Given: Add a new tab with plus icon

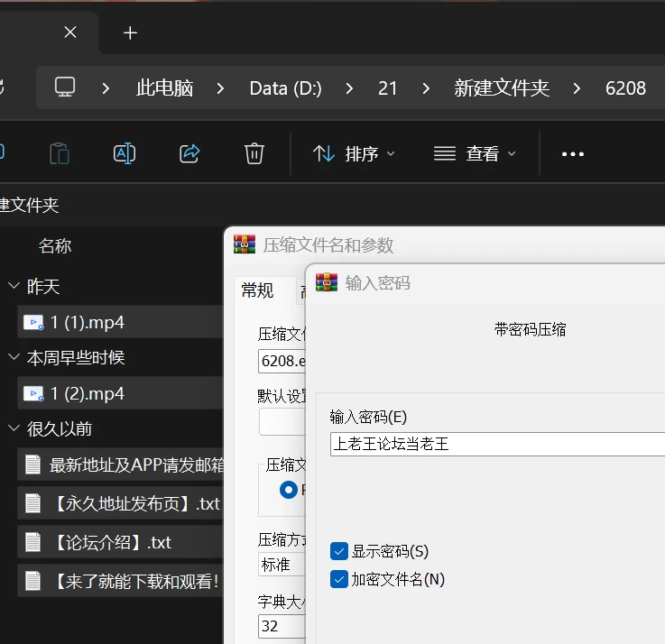Looking at the screenshot, I should [130, 32].
